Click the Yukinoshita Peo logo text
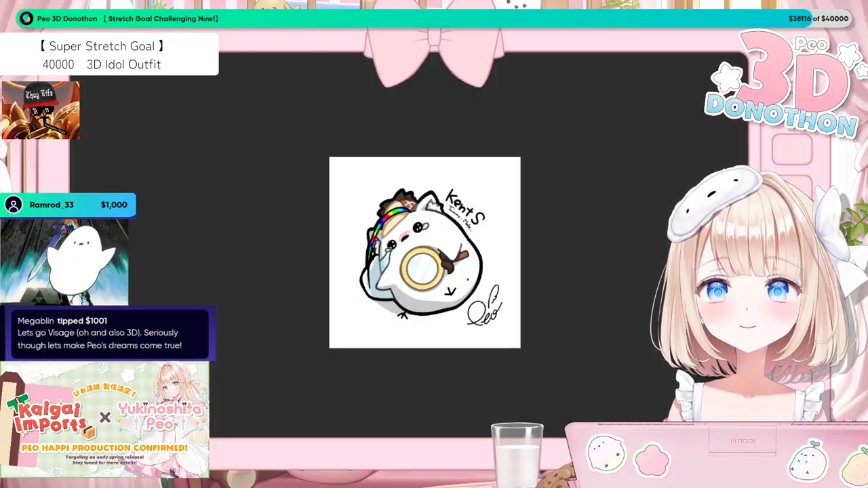The height and width of the screenshot is (488, 868). 160,417
